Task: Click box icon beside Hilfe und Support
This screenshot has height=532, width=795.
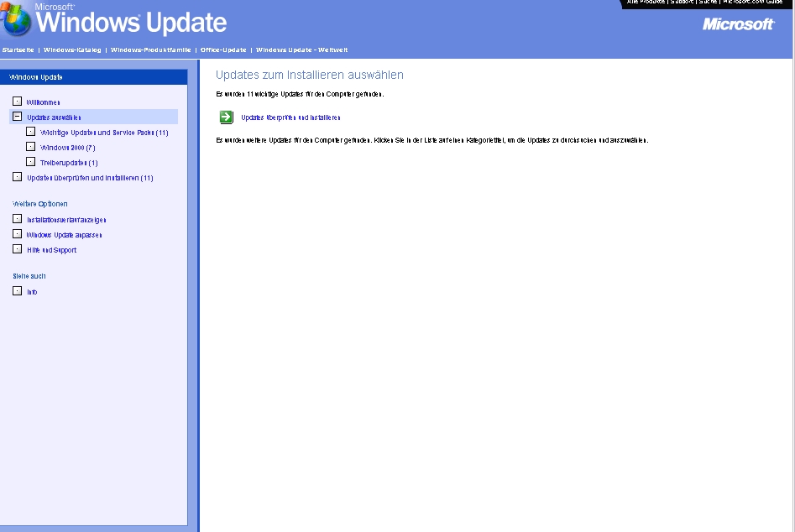Action: click(x=18, y=249)
